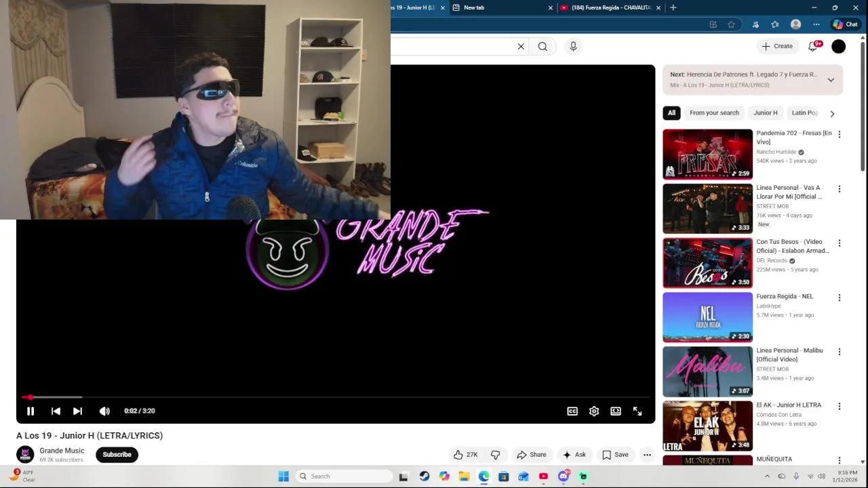
Task: Open the player settings gear
Action: click(x=594, y=411)
